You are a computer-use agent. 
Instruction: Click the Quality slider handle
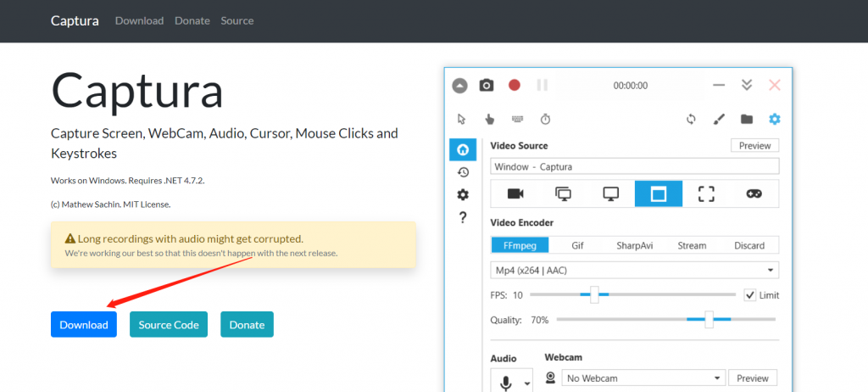coord(709,319)
